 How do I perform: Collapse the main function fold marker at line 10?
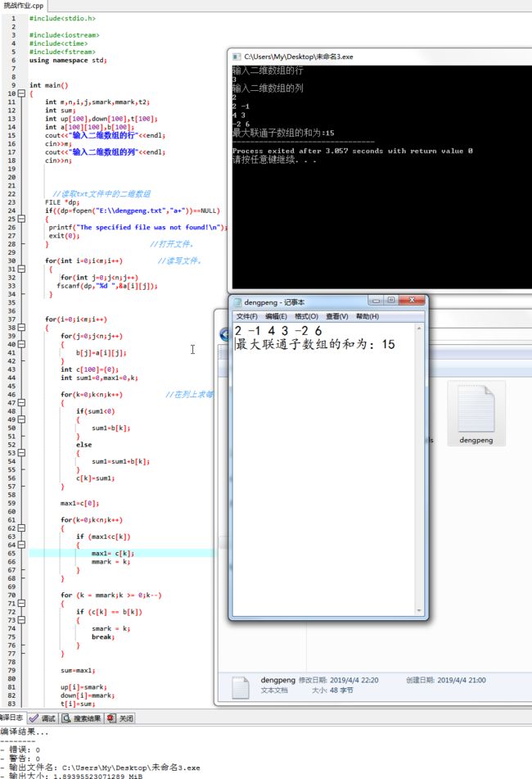[21, 93]
